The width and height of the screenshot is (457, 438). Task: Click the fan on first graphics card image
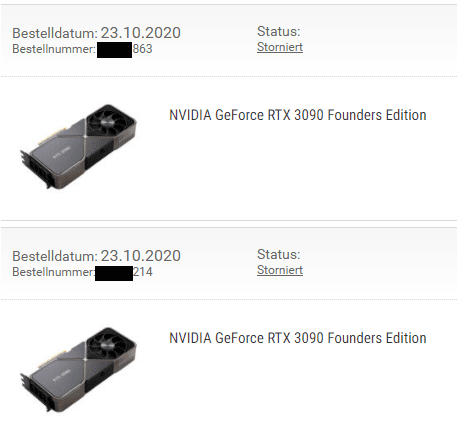tap(108, 122)
